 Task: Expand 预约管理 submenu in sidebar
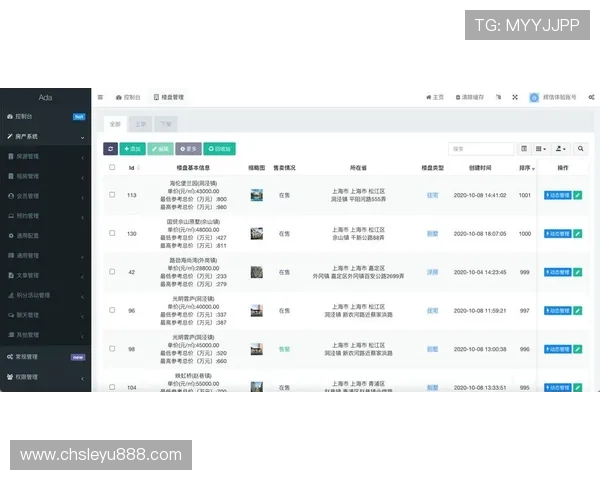[x=46, y=216]
